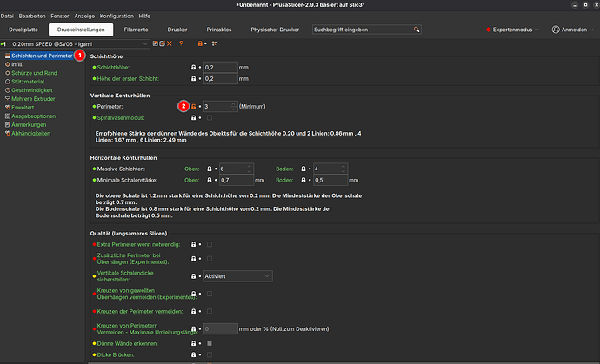Click the red delete preset X icon
The image size is (600, 364).
pos(170,43)
